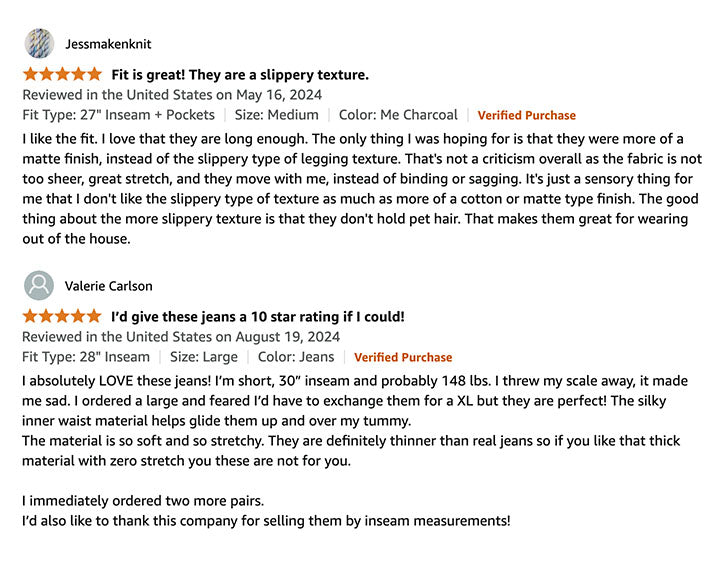Open Jessmakenknit's profile name link
This screenshot has width=726, height=569.
point(108,44)
